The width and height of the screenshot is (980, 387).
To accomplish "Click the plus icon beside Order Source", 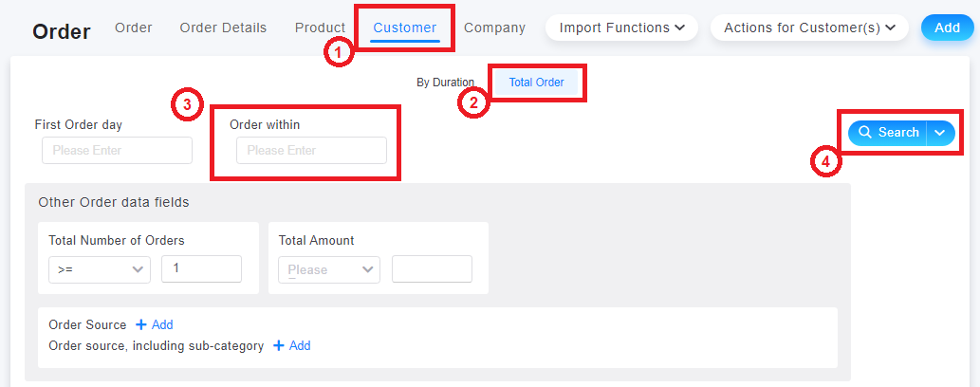I will (141, 324).
